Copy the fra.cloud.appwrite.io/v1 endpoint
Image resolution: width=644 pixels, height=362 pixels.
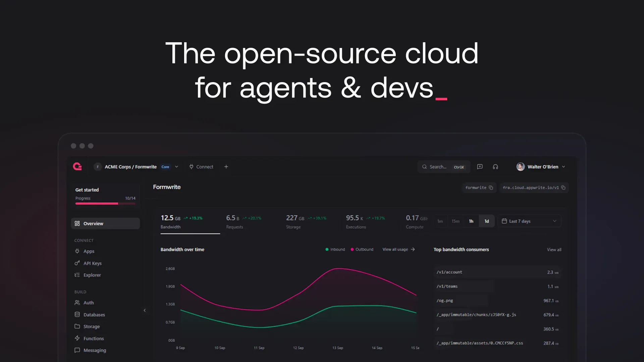point(563,188)
